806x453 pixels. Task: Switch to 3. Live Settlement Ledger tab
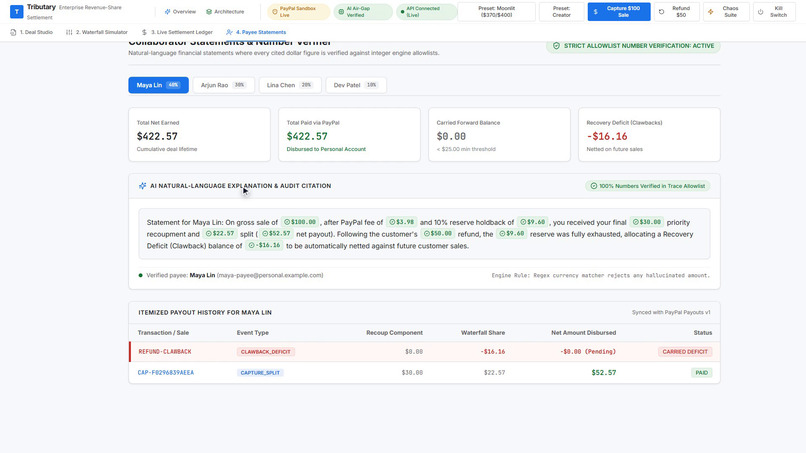pyautogui.click(x=177, y=32)
